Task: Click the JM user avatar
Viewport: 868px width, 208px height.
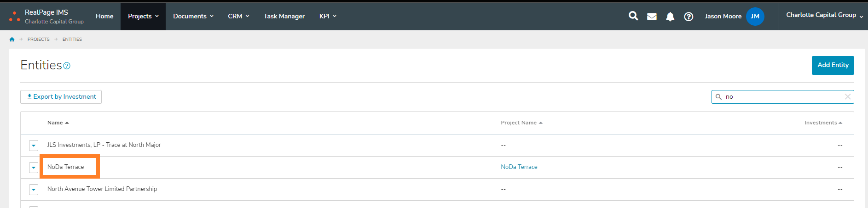Action: click(x=755, y=17)
